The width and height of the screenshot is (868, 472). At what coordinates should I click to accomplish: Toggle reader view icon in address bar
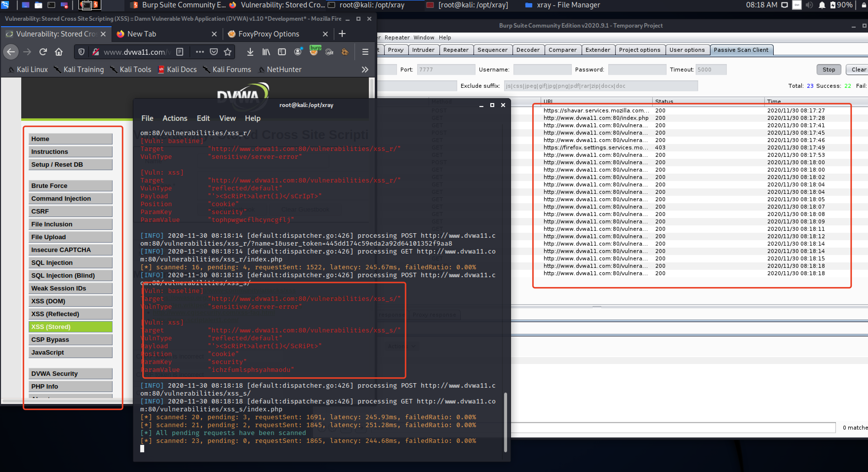pyautogui.click(x=179, y=52)
